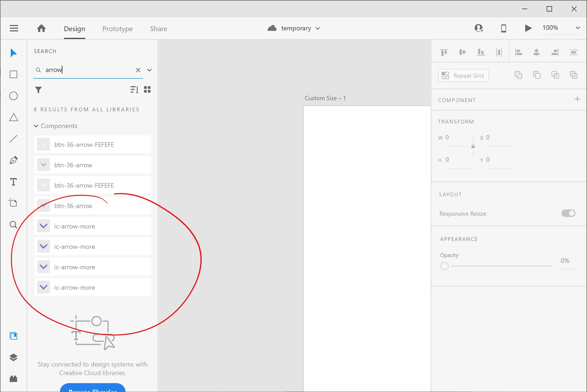The image size is (587, 392).
Task: Click the Opacity slider handle
Action: tap(445, 266)
